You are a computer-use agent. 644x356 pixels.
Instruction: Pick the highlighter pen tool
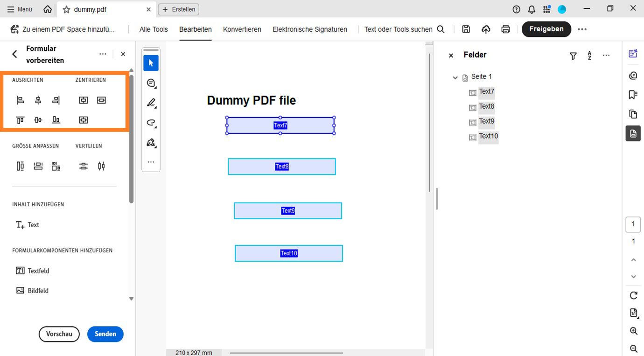[151, 103]
